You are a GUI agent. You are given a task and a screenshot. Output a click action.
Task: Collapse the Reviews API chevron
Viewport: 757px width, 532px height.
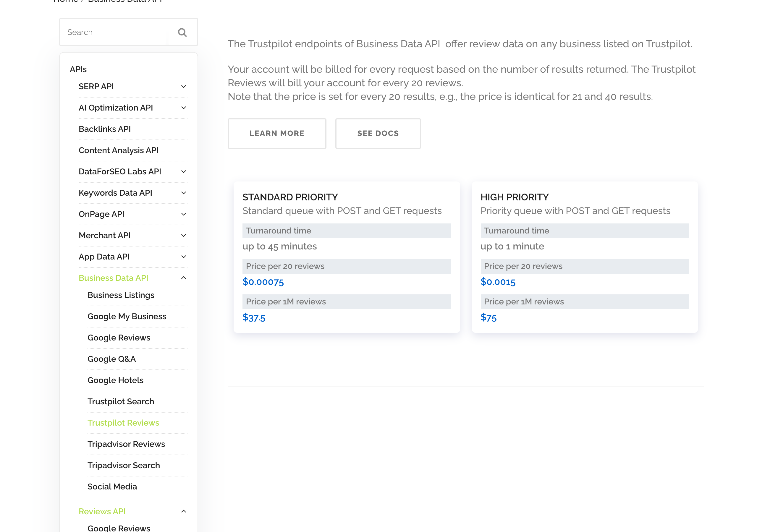point(184,511)
